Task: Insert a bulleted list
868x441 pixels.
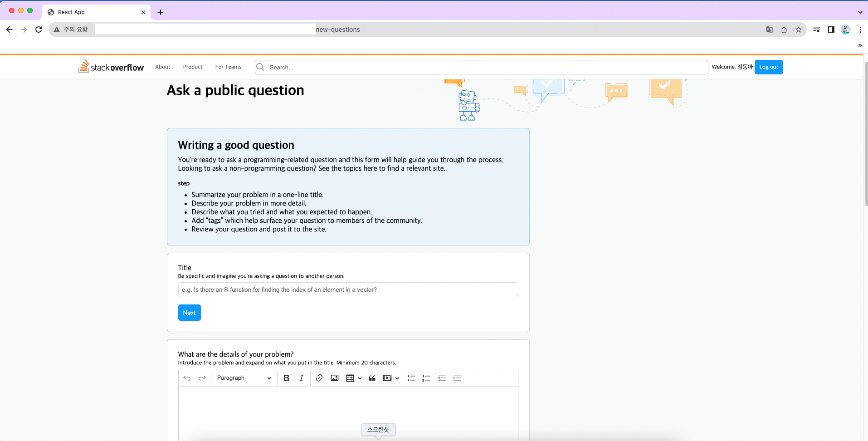Action: point(411,377)
